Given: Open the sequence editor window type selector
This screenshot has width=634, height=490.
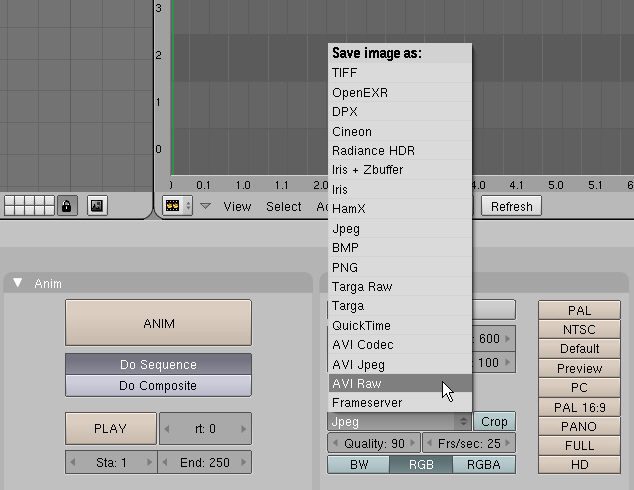Looking at the screenshot, I should pos(178,206).
